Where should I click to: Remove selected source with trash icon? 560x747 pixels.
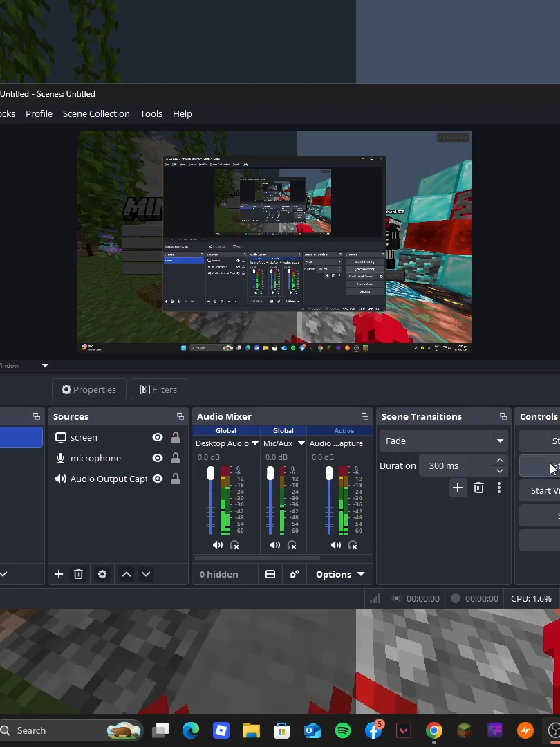(78, 574)
